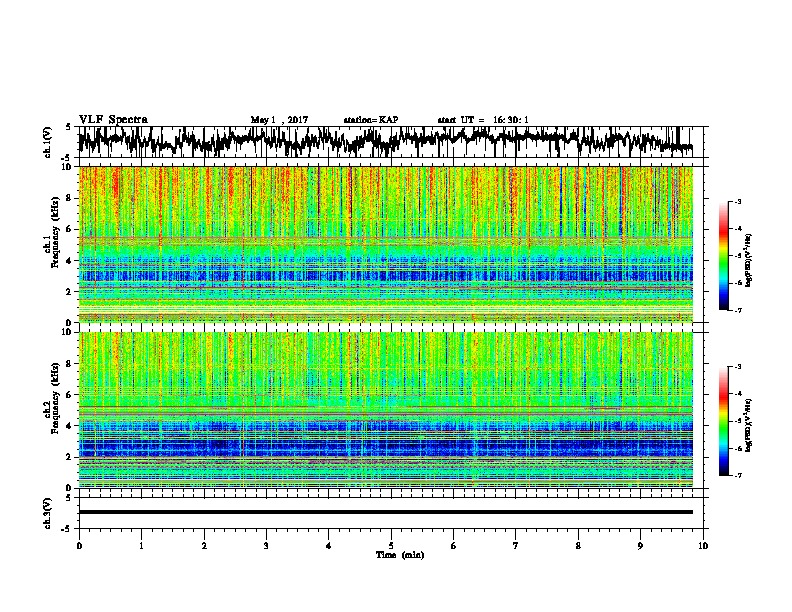
Task: Click the '8' tick on the time axis
Action: pos(578,546)
